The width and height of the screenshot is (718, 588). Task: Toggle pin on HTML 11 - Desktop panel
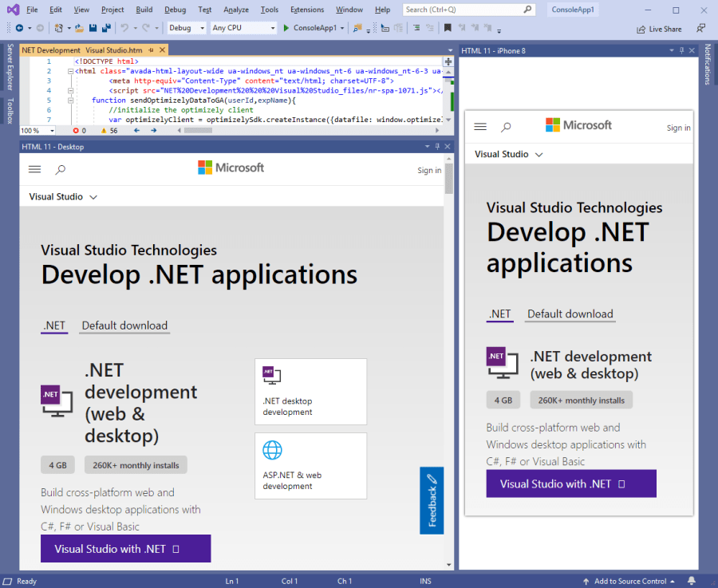tap(436, 147)
